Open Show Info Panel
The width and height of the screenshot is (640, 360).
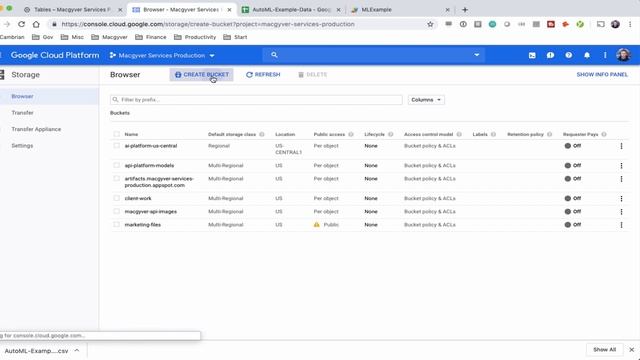(x=602, y=75)
